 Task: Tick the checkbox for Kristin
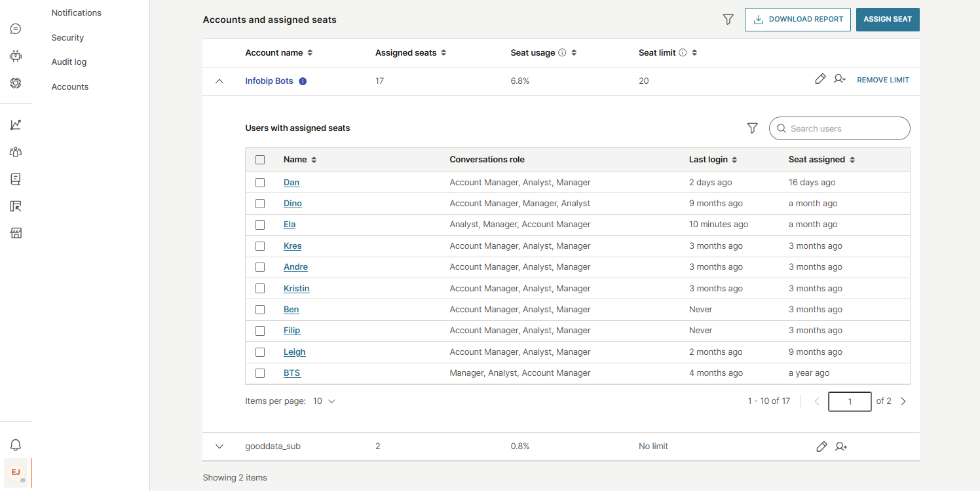click(x=260, y=289)
